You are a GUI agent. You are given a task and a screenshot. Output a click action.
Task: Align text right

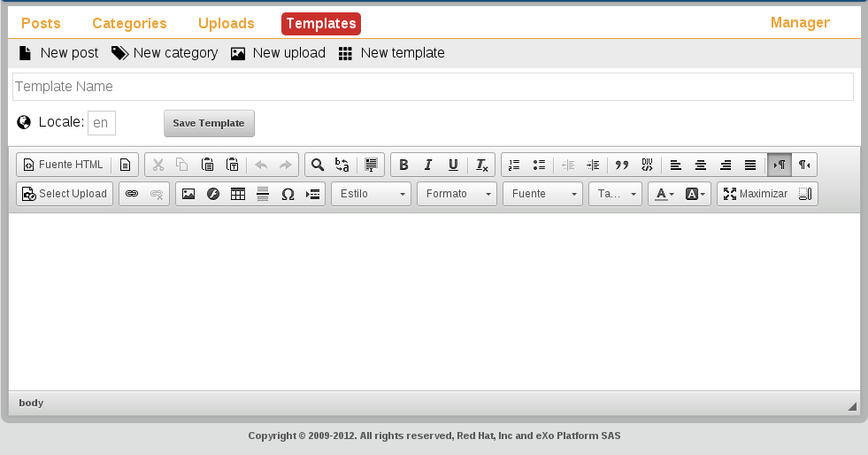click(726, 165)
